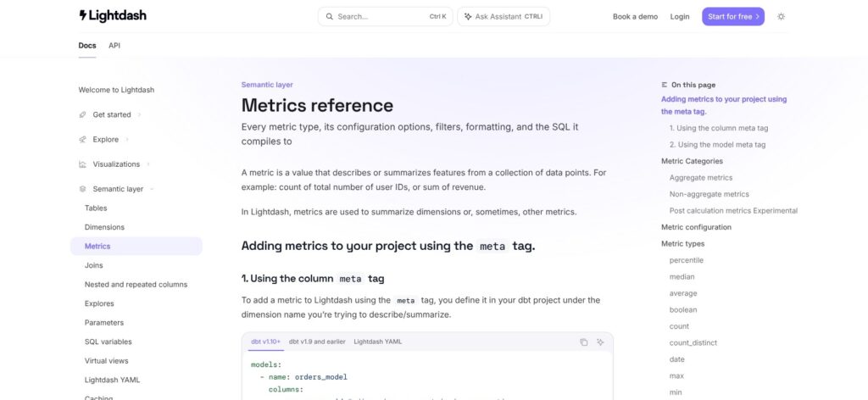Click the Explore sidebar icon
The image size is (868, 400).
coord(82,140)
